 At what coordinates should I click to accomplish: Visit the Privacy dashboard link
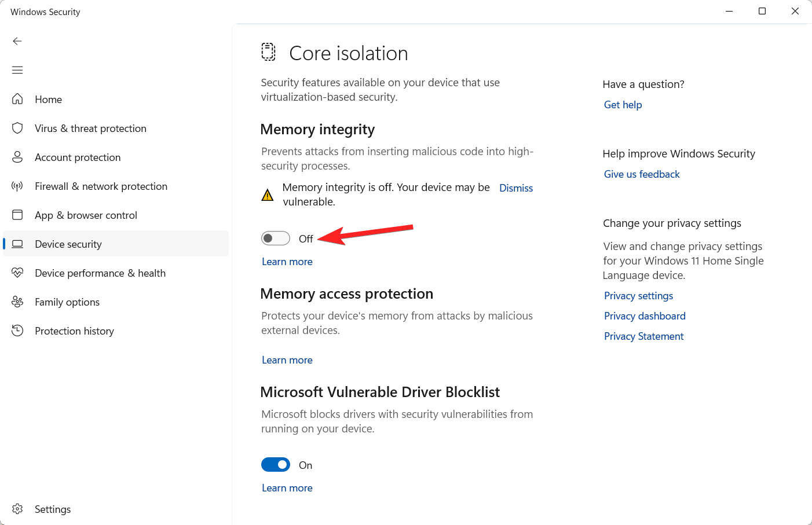[644, 316]
